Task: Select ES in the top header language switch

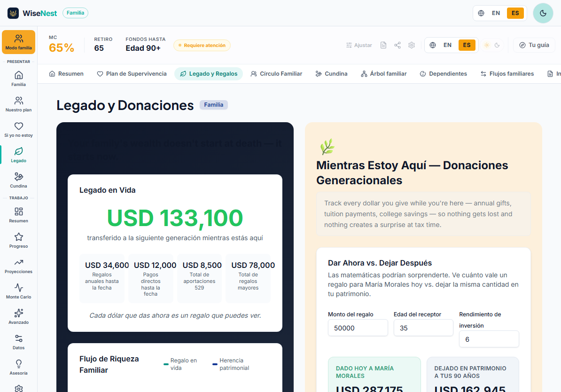Action: 515,13
